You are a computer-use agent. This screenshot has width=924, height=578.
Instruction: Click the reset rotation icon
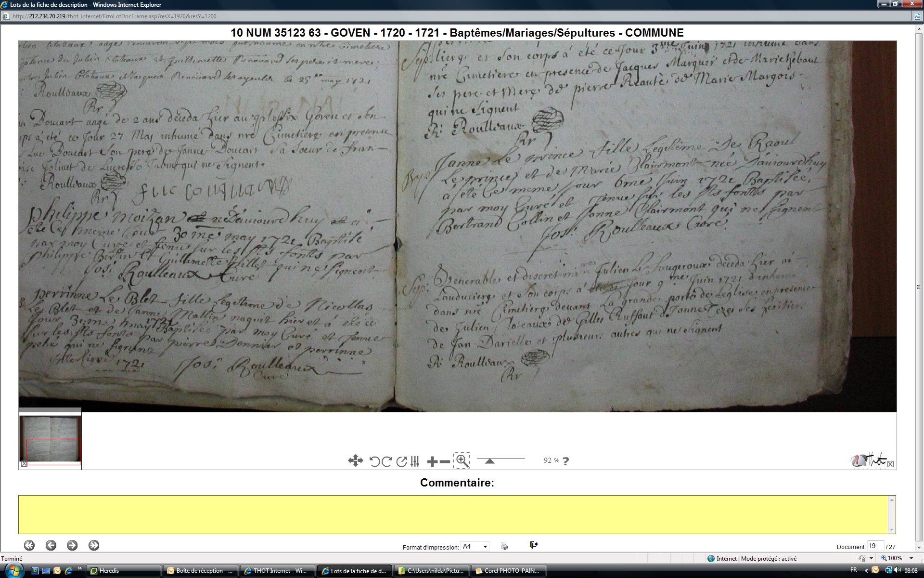click(x=401, y=461)
